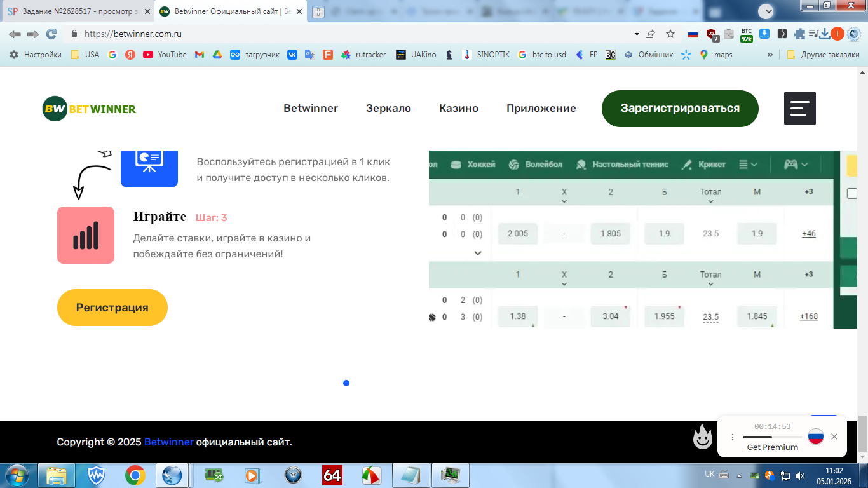Expand Тотал chevron in first header
Viewport: 868px width, 488px height.
710,201
